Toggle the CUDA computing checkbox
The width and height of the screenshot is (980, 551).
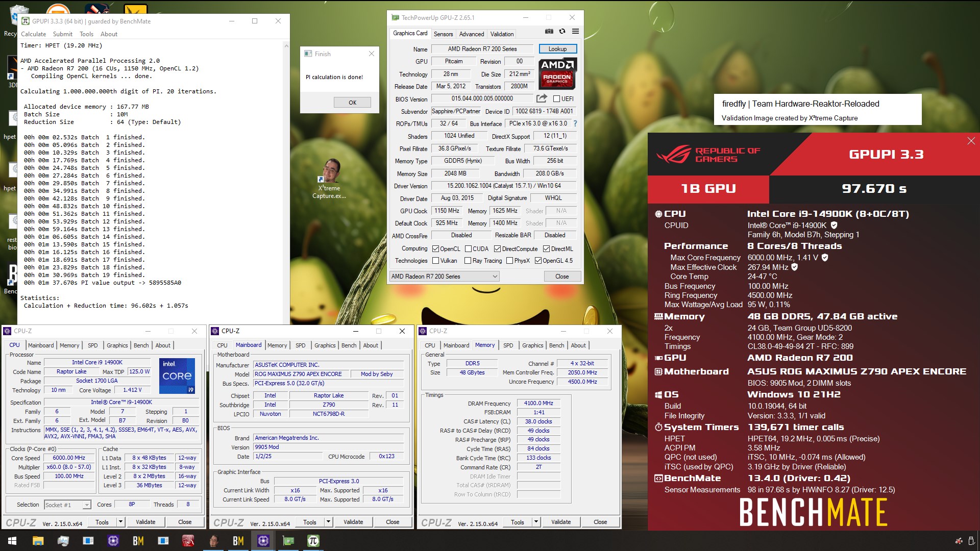pyautogui.click(x=468, y=249)
